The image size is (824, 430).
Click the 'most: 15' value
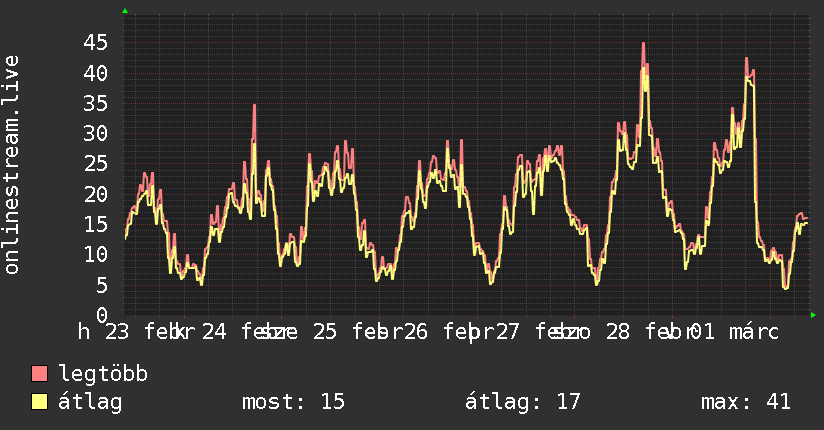point(293,402)
